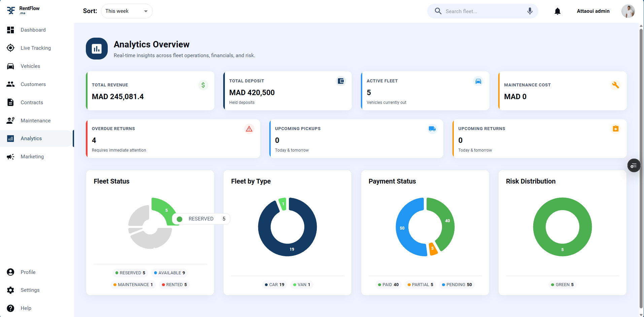Click navy CAR segment of Fleet by Type
This screenshot has width=644, height=317.
[292, 249]
